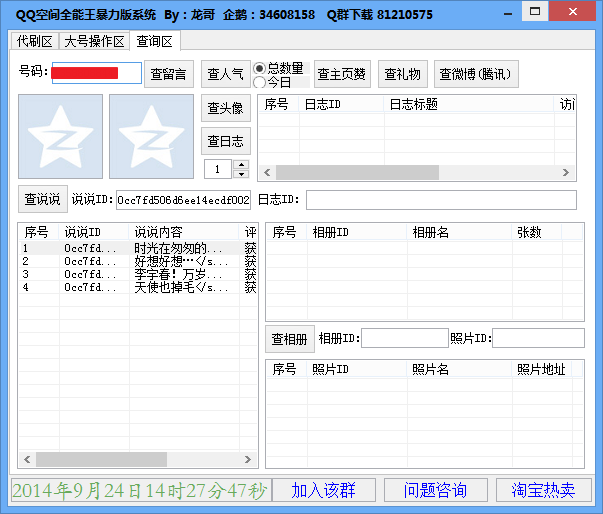
Task: Click the 查微博(腾讯) button
Action: click(476, 74)
